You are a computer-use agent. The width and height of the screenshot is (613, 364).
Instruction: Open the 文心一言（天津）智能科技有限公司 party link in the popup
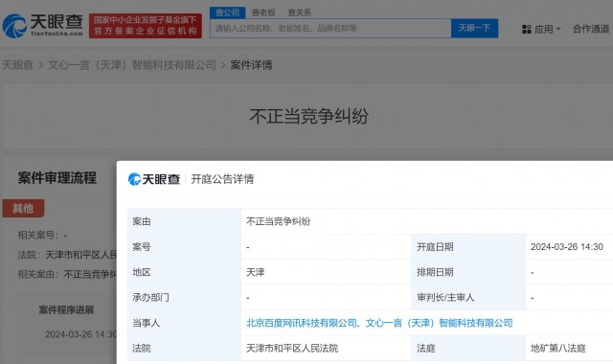[x=439, y=323]
